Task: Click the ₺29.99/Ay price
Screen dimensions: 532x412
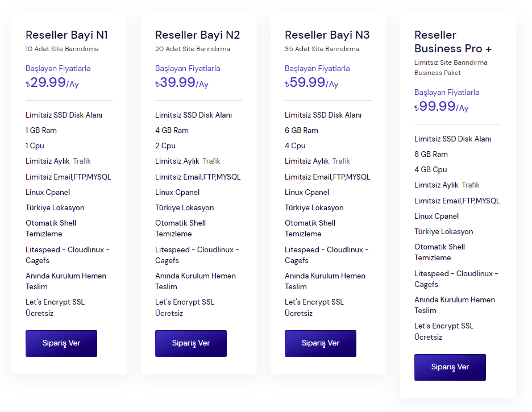Action: click(x=52, y=82)
